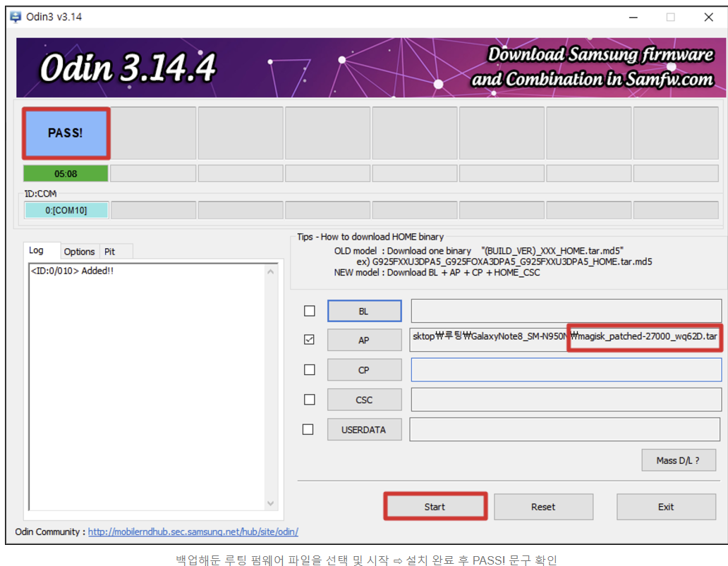Click the G925FXXU3DPA5 example filename text

pos(504,262)
